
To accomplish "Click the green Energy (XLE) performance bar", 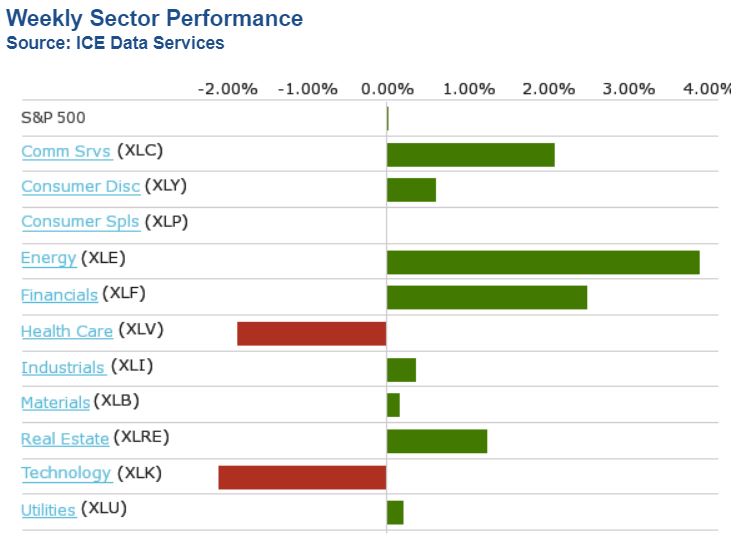I will click(543, 262).
